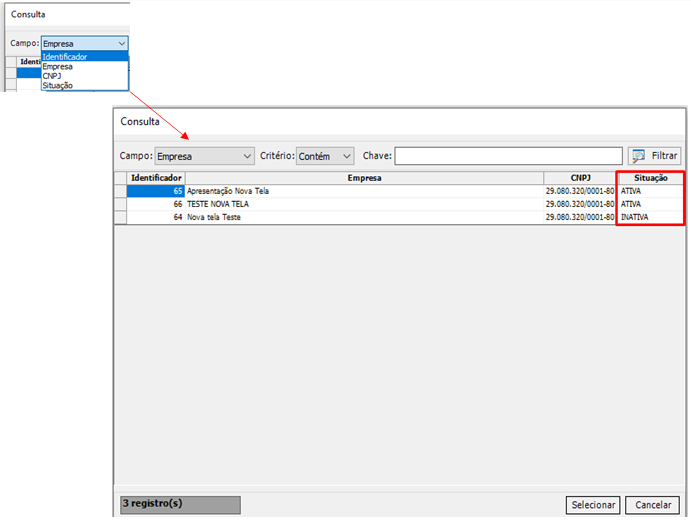Select identifier cell 65
Image resolution: width=691 pixels, height=523 pixels.
pyautogui.click(x=156, y=191)
